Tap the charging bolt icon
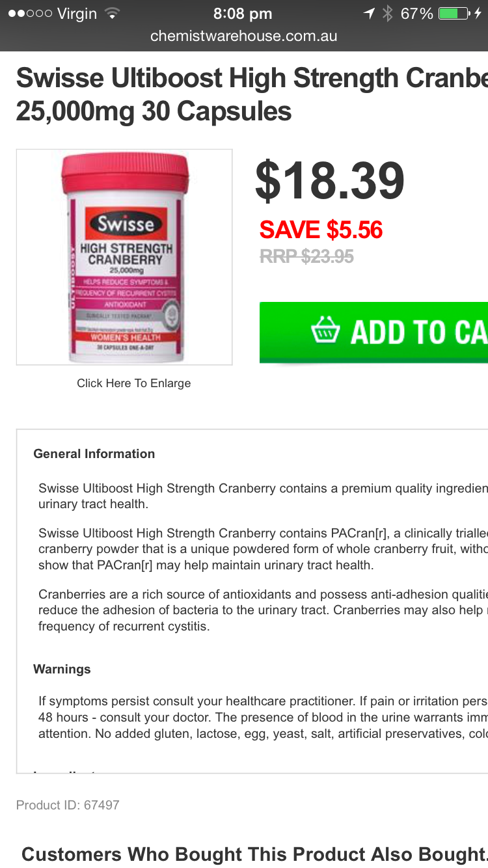This screenshot has height=868, width=488. tap(479, 13)
